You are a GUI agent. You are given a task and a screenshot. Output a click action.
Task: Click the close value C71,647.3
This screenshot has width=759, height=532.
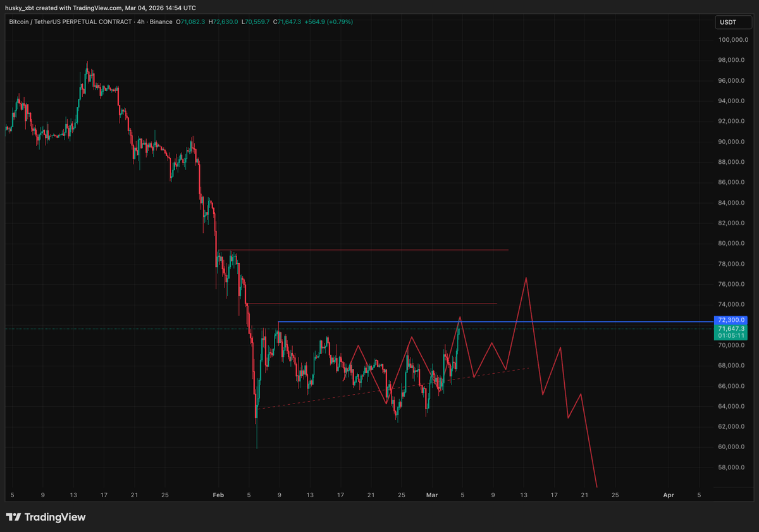(286, 22)
